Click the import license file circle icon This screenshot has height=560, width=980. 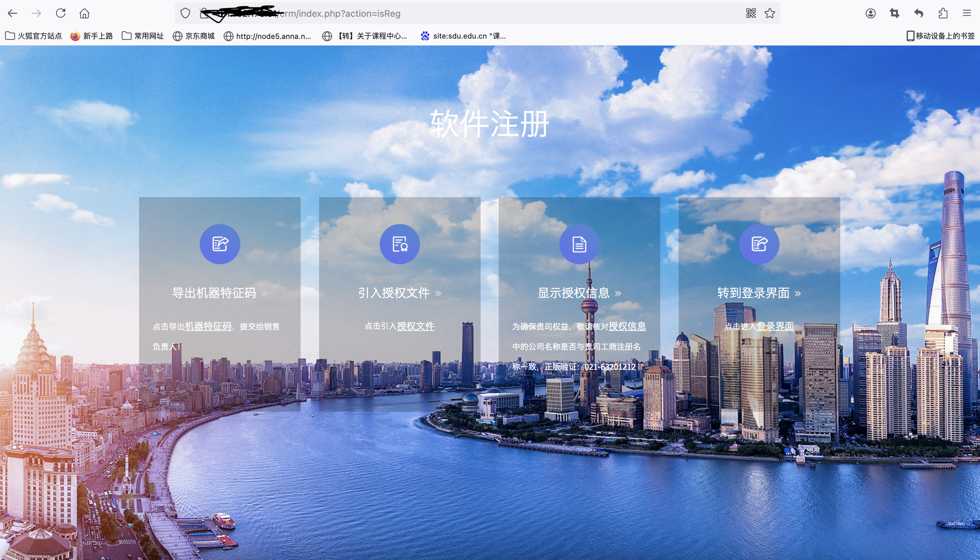pyautogui.click(x=399, y=244)
